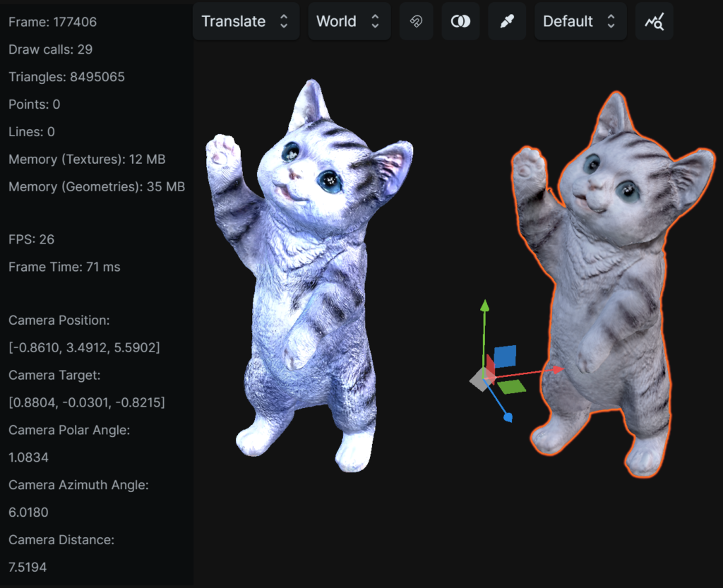
Task: Click the "Lines: 0" stat
Action: [x=31, y=132]
